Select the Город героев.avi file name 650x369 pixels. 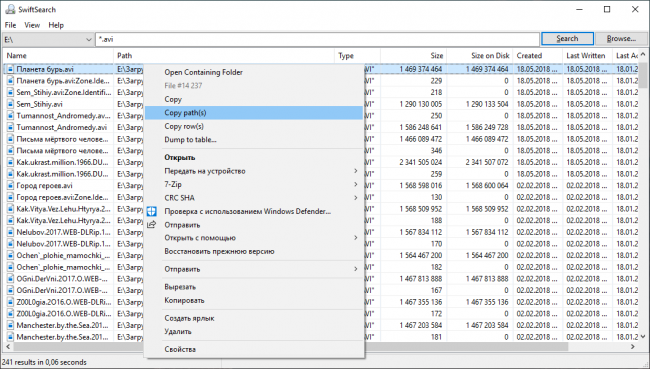pyautogui.click(x=44, y=185)
